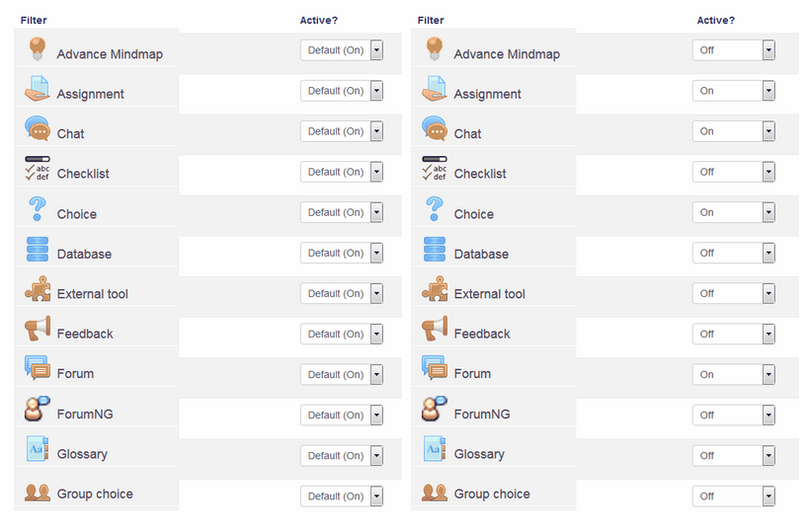Open the Off dropdown for Advance Mindmap
807x532 pixels.
click(x=734, y=50)
